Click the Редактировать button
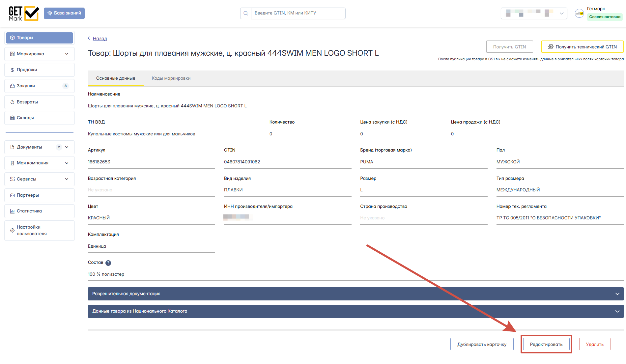This screenshot has width=626, height=364. (546, 344)
